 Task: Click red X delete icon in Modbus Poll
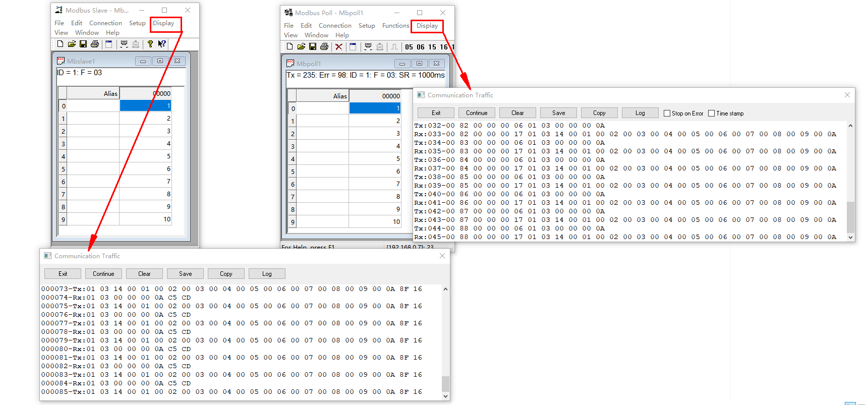(x=339, y=47)
